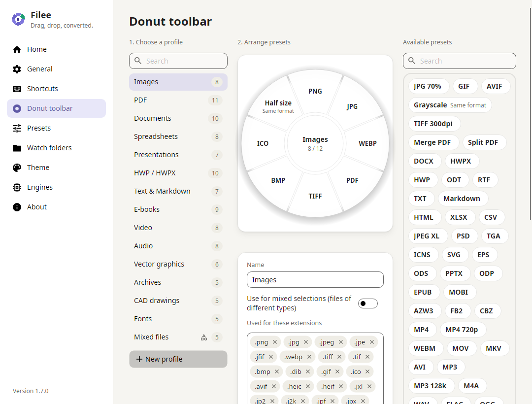This screenshot has height=404, width=532.
Task: Click the Shortcuts keyboard icon
Action: coord(17,89)
